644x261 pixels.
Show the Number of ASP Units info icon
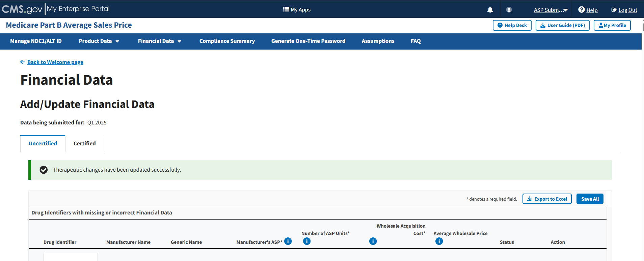[x=307, y=241]
